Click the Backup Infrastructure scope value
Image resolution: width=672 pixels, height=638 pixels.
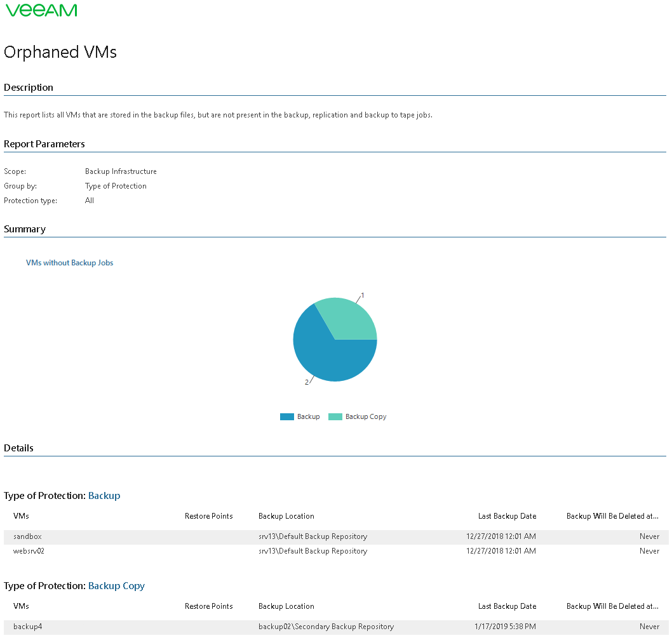click(121, 171)
